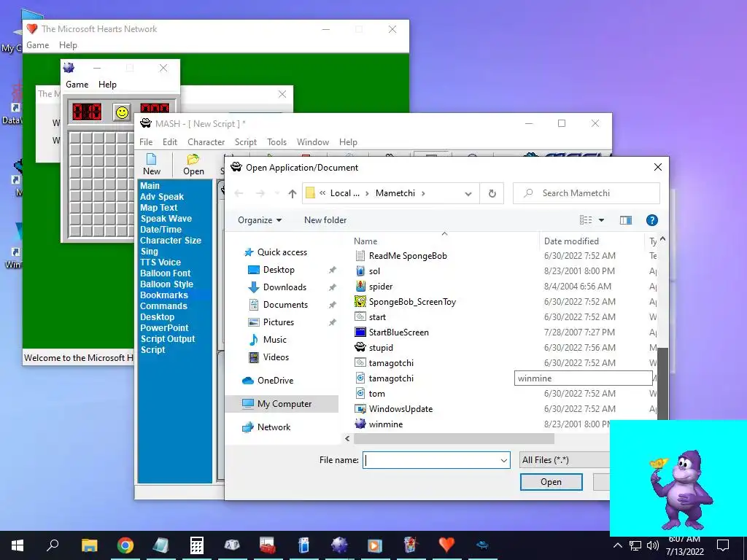Click the volume icon in system tray

653,545
